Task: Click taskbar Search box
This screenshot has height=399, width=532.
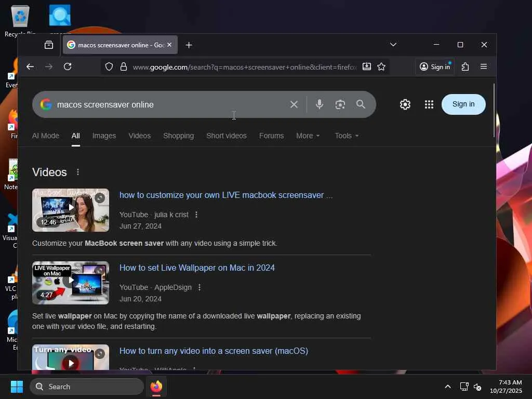Action: [x=87, y=387]
